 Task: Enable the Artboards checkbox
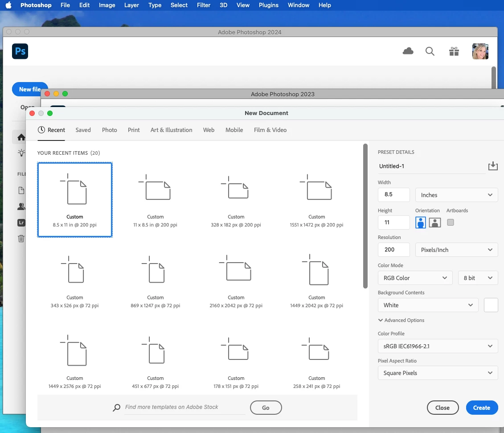tap(451, 222)
